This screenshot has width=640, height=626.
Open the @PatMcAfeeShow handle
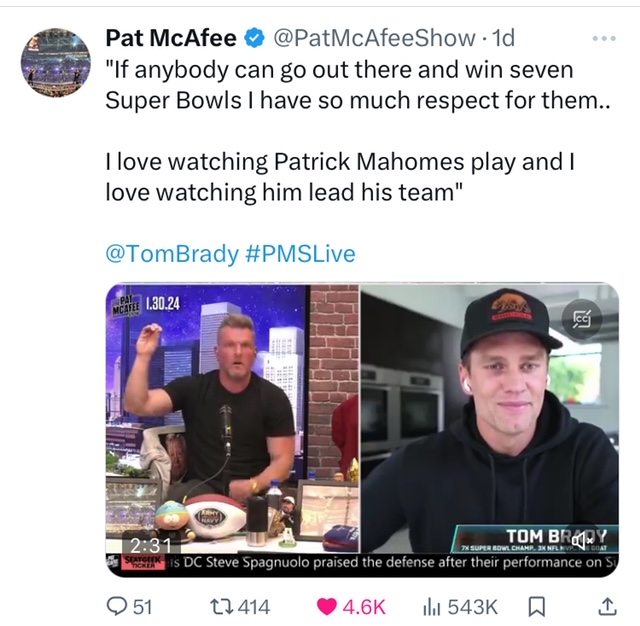(x=374, y=38)
